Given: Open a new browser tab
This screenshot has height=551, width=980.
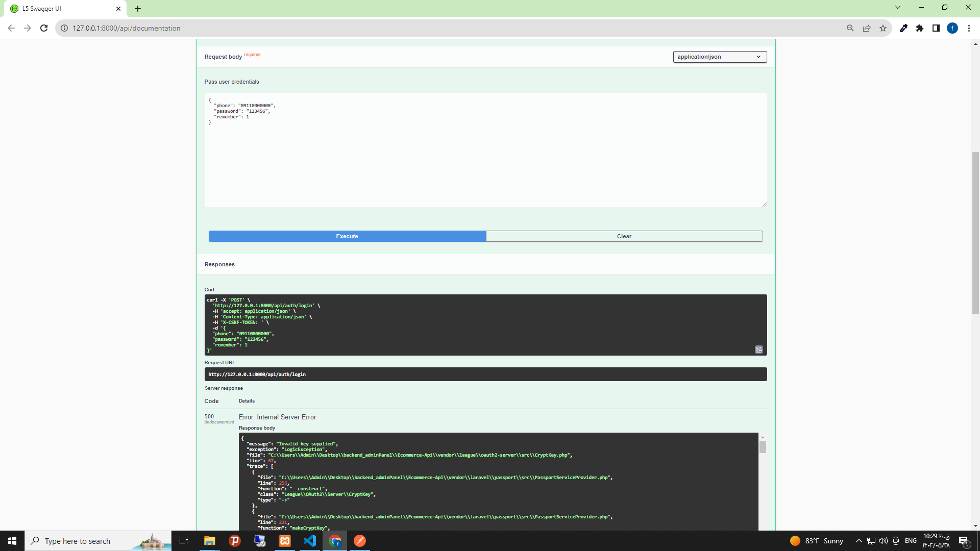Looking at the screenshot, I should 138,9.
